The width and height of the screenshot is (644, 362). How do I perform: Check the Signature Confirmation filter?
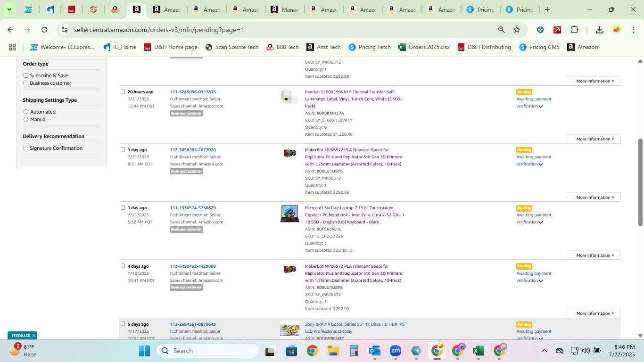pyautogui.click(x=26, y=148)
